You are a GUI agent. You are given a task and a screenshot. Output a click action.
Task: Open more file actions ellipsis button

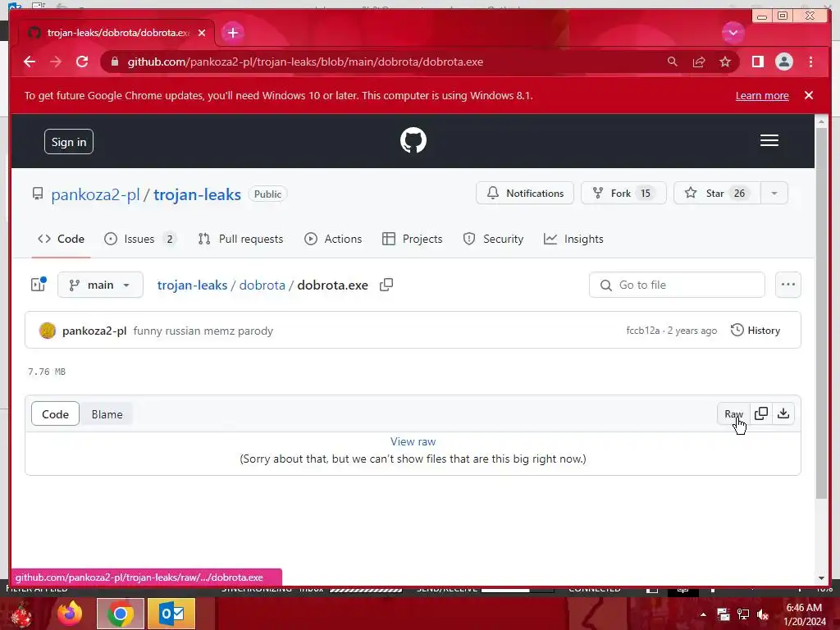pyautogui.click(x=787, y=285)
